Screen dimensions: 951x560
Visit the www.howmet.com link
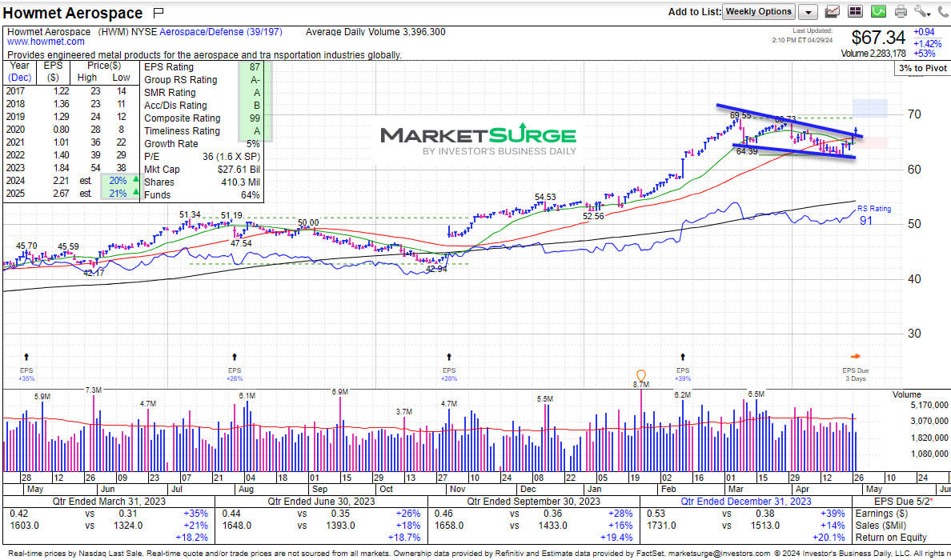point(46,42)
